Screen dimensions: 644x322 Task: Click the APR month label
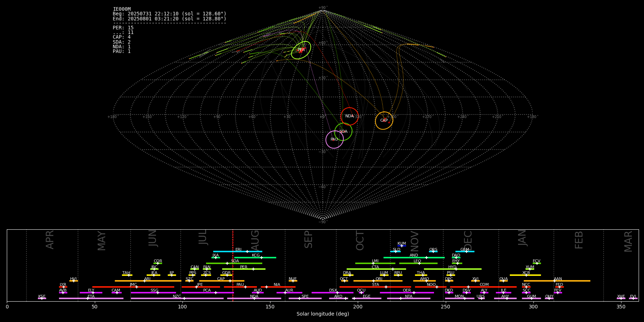[x=50, y=240]
